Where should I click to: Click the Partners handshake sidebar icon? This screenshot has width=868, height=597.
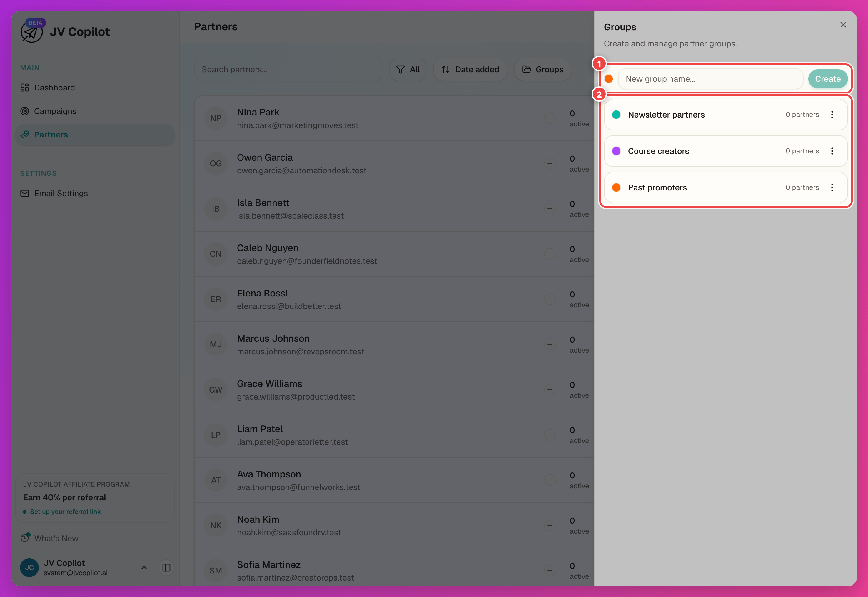click(25, 135)
